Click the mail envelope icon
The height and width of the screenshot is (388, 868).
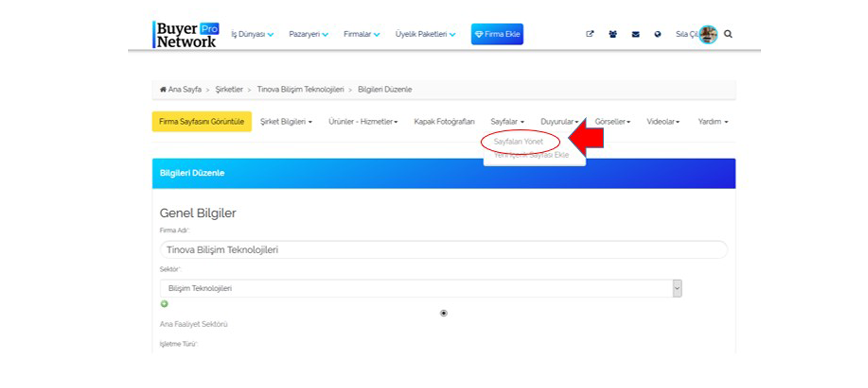(x=636, y=34)
